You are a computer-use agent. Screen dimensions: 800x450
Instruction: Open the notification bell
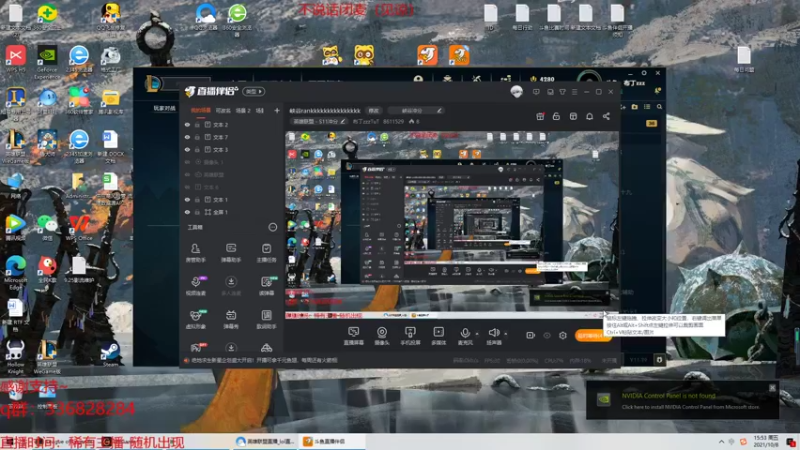[589, 116]
